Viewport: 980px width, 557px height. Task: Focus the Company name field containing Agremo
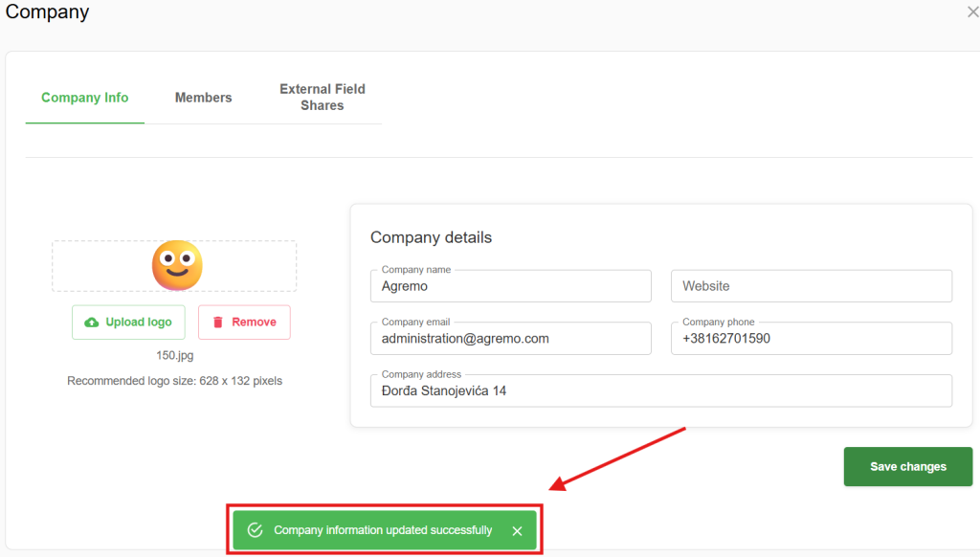[510, 286]
